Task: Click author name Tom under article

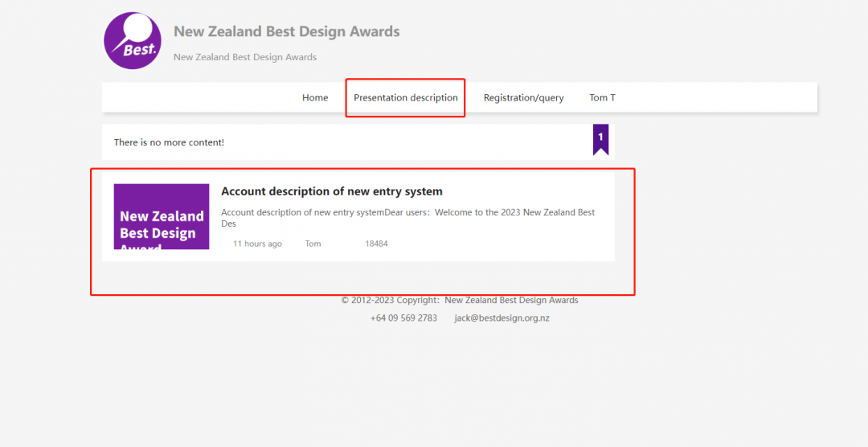Action: [x=313, y=244]
